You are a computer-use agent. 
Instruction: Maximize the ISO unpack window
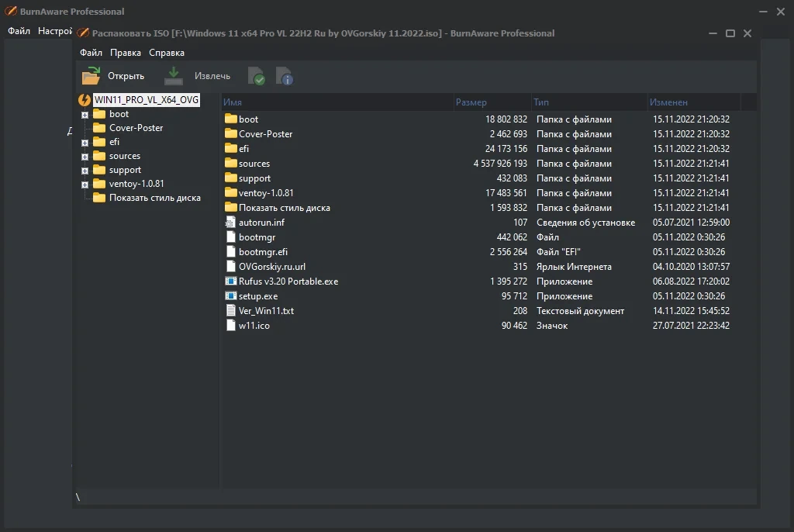point(730,33)
